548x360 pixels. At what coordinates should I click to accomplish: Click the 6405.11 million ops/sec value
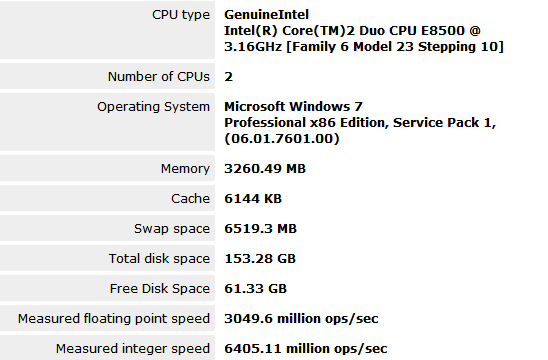point(306,349)
